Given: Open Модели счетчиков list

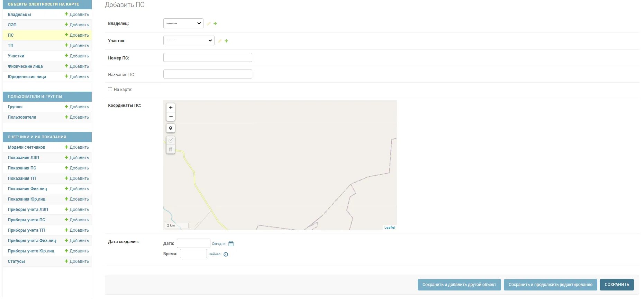Looking at the screenshot, I should tap(26, 147).
